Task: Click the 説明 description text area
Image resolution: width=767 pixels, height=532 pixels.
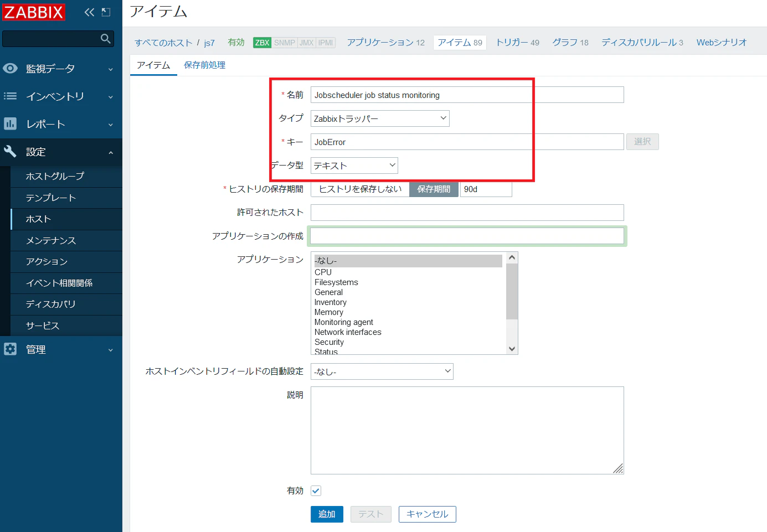Action: (467, 430)
